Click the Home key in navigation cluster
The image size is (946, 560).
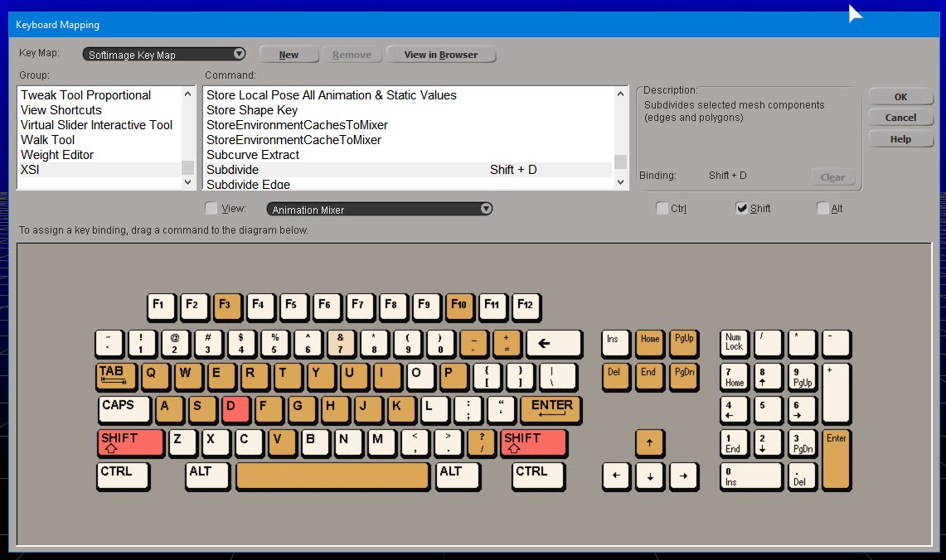tap(650, 343)
